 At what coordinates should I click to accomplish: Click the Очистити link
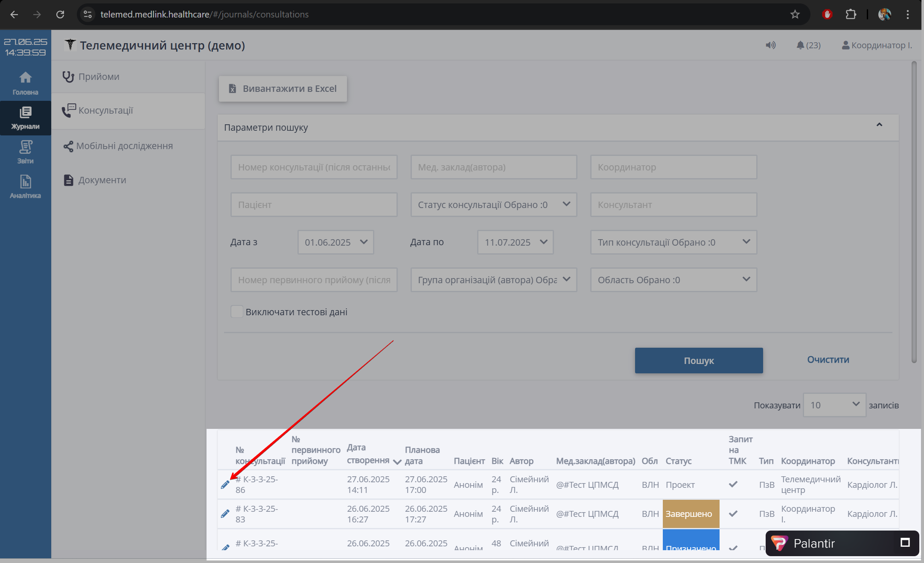click(x=828, y=360)
